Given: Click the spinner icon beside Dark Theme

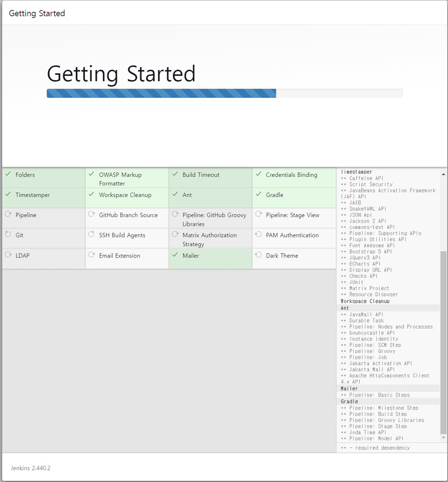Looking at the screenshot, I should click(x=258, y=255).
